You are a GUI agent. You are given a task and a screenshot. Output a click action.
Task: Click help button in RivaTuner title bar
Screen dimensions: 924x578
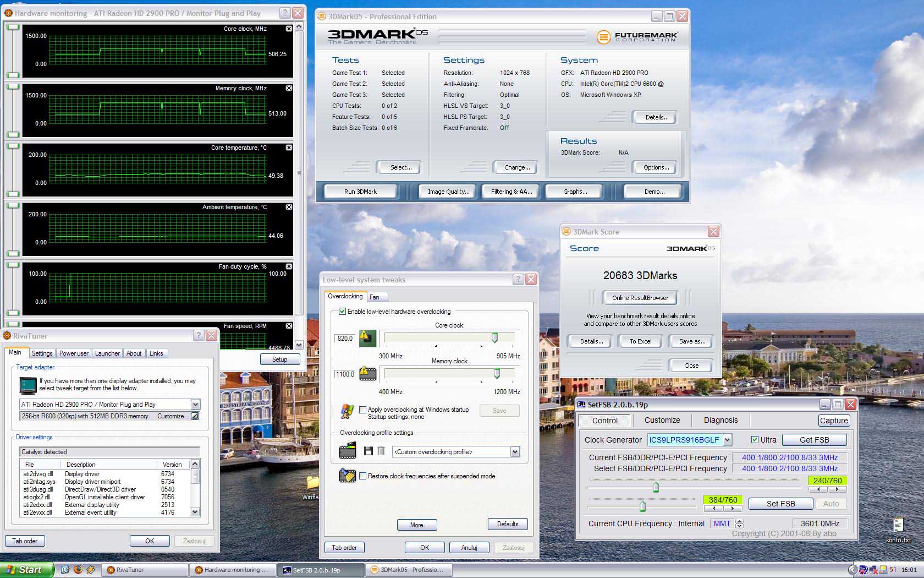(x=199, y=335)
